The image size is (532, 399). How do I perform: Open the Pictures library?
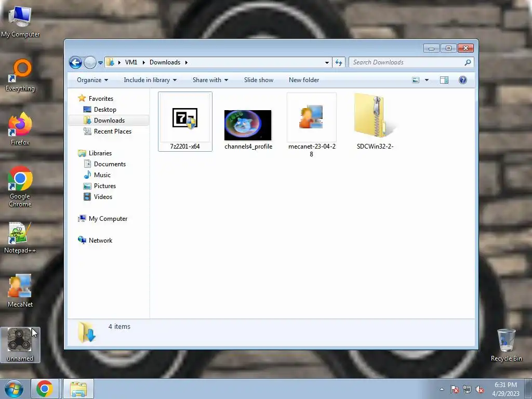coord(104,186)
